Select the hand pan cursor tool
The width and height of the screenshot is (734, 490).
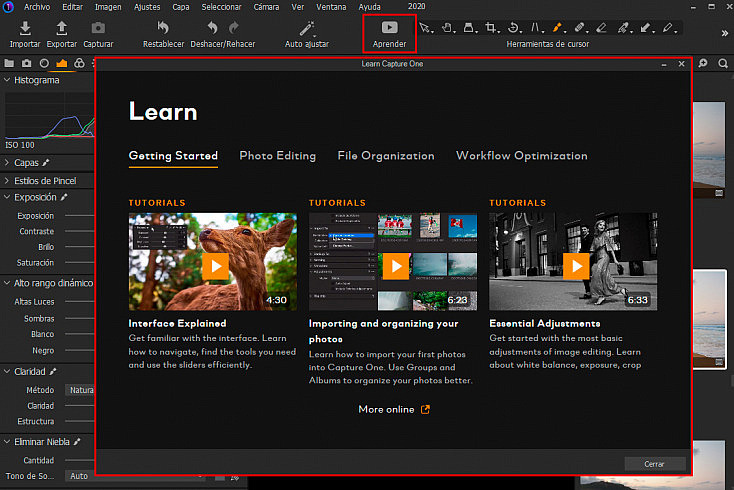[447, 28]
